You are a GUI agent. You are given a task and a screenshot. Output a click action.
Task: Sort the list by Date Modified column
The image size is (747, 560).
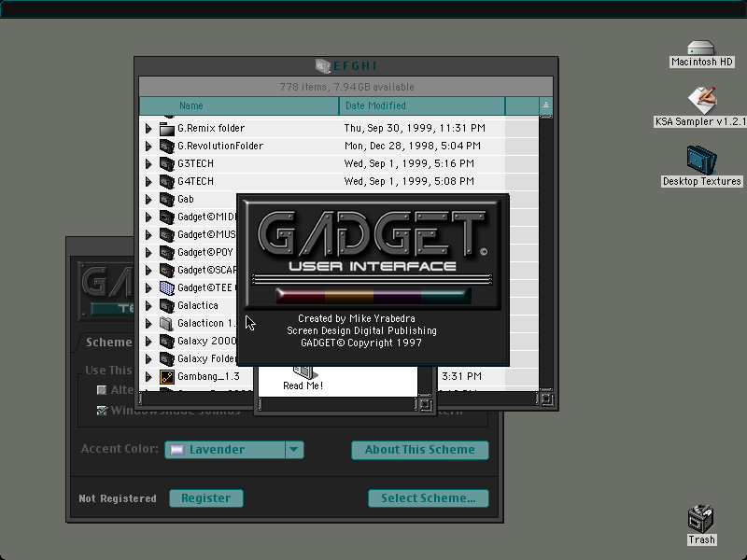point(422,105)
